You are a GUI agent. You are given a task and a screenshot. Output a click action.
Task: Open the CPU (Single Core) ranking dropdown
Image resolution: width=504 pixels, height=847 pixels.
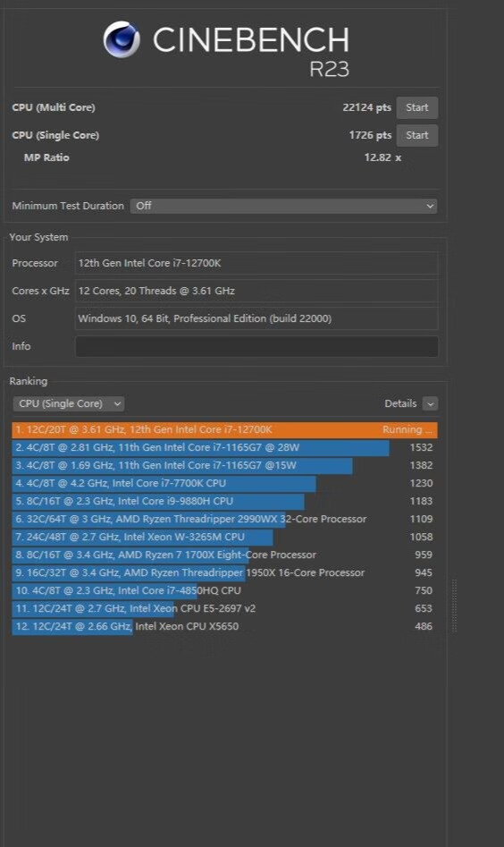tap(69, 403)
